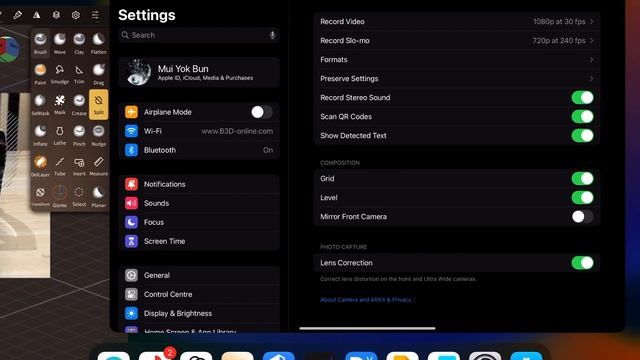
Task: Focus the Settings Search field
Action: (199, 35)
